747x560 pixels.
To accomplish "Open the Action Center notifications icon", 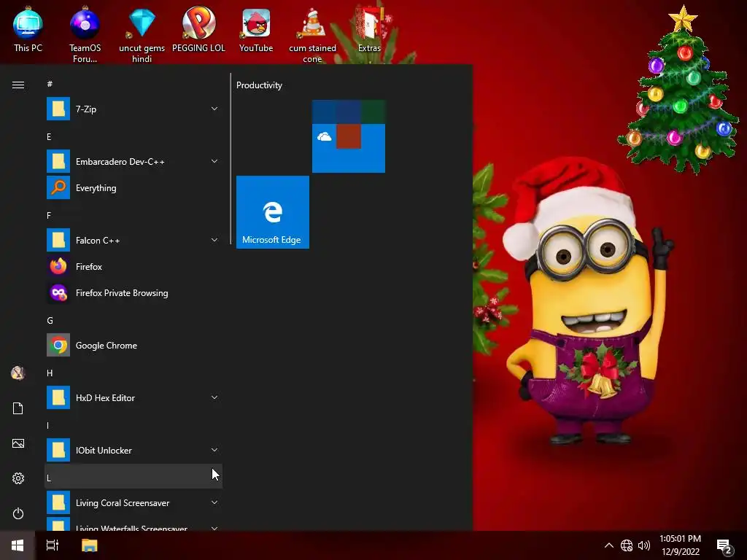I will [724, 545].
